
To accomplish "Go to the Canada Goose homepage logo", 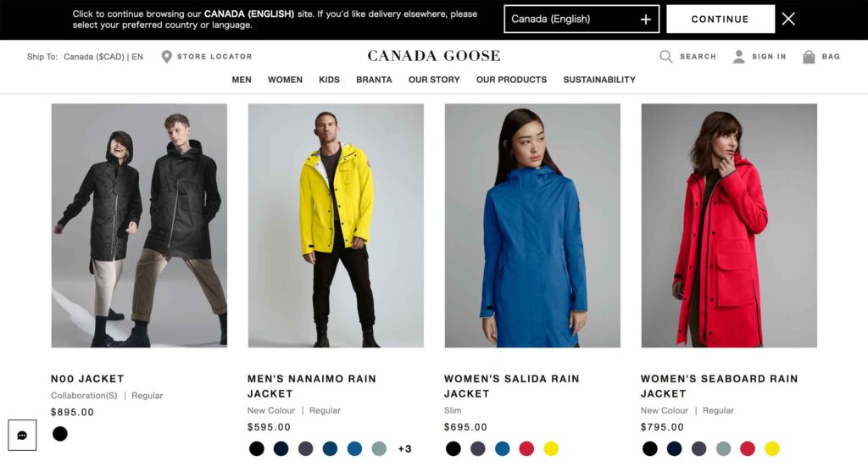I will tap(433, 56).
